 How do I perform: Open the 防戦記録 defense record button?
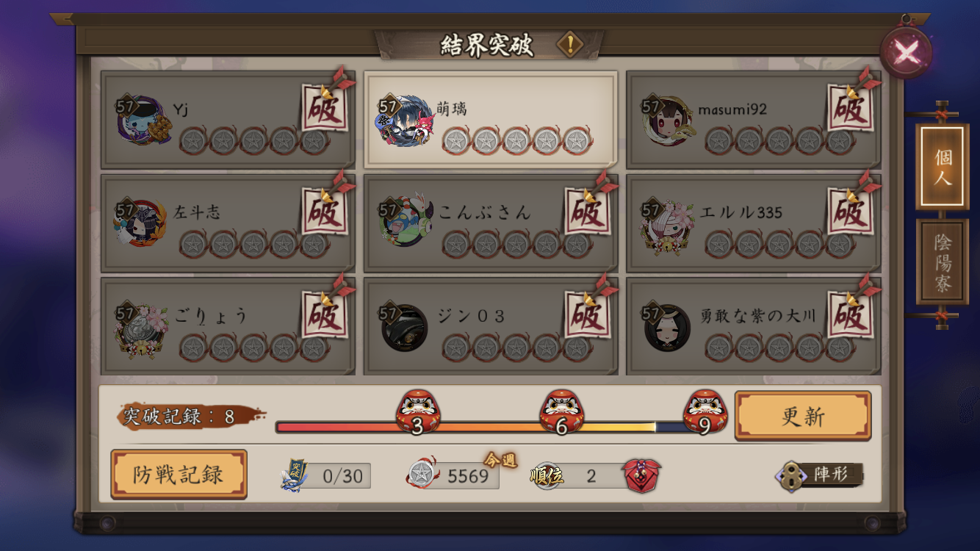click(179, 474)
